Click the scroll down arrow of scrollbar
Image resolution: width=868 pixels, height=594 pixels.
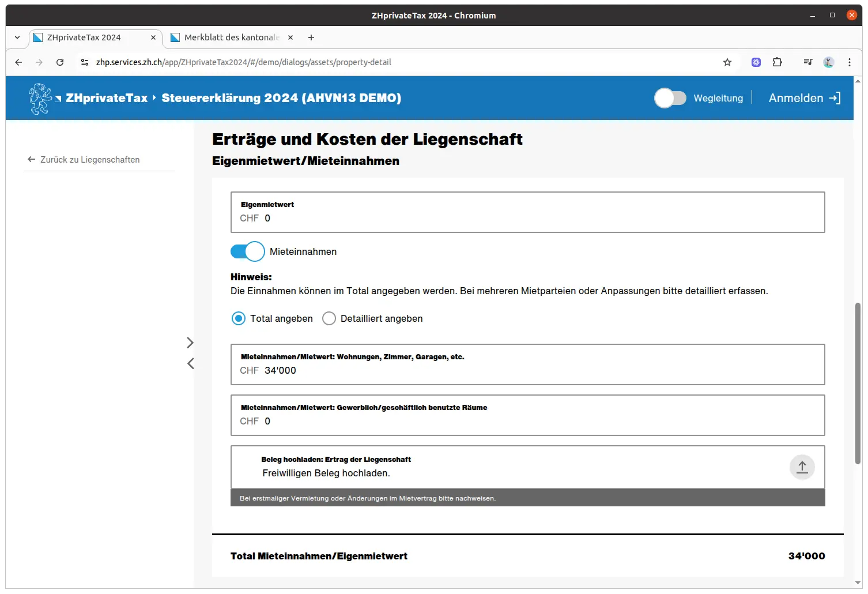(x=858, y=583)
